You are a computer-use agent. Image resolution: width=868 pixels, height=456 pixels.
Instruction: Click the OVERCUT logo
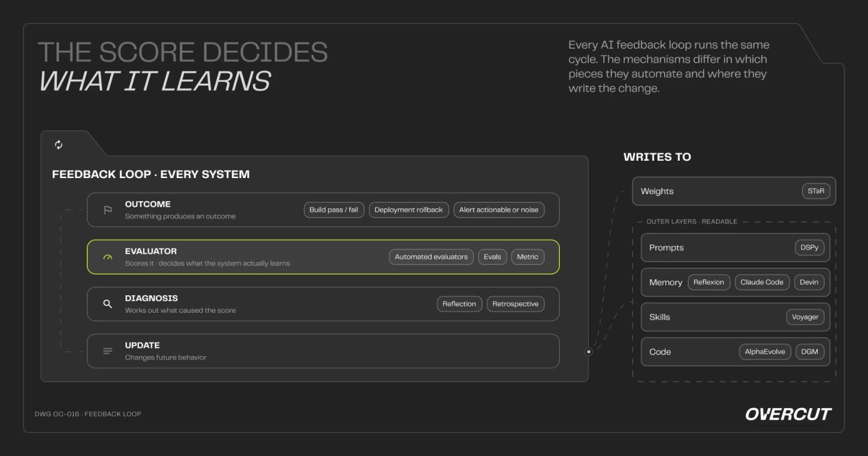click(x=788, y=414)
